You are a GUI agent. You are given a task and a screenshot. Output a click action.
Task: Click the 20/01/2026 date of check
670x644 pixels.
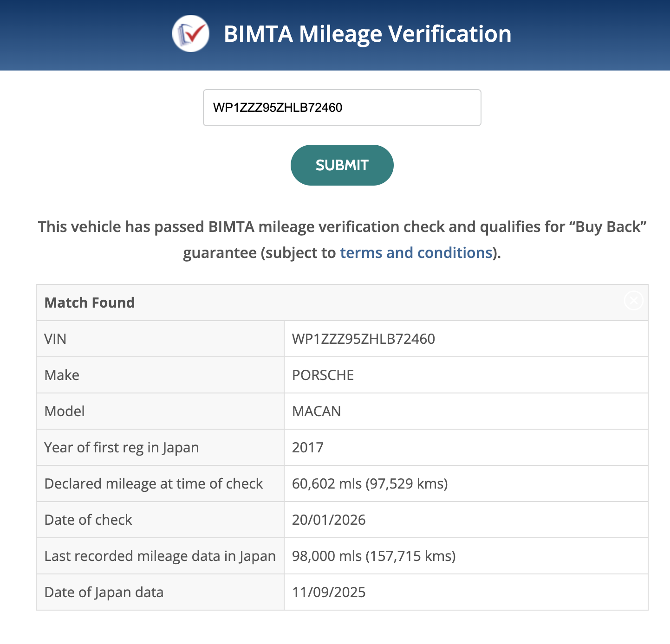click(x=329, y=520)
